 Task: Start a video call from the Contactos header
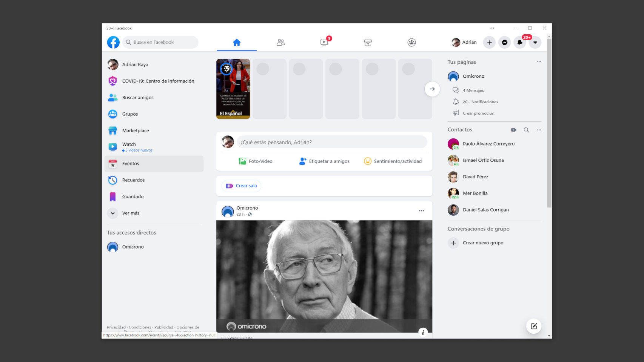pyautogui.click(x=513, y=129)
